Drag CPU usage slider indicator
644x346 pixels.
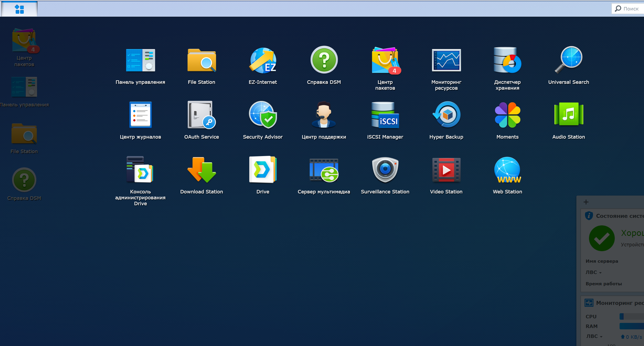click(622, 316)
